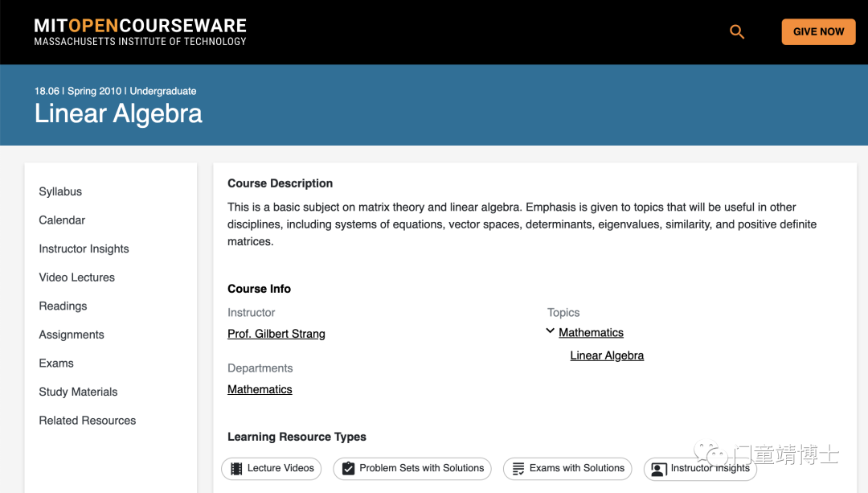Click the search magnifier icon
Viewport: 868px width, 493px height.
737,31
